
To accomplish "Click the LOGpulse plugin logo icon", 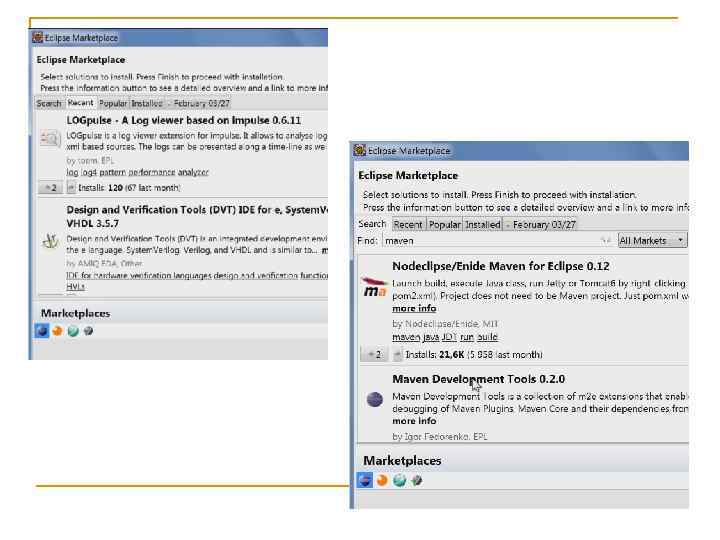I will pos(50,138).
